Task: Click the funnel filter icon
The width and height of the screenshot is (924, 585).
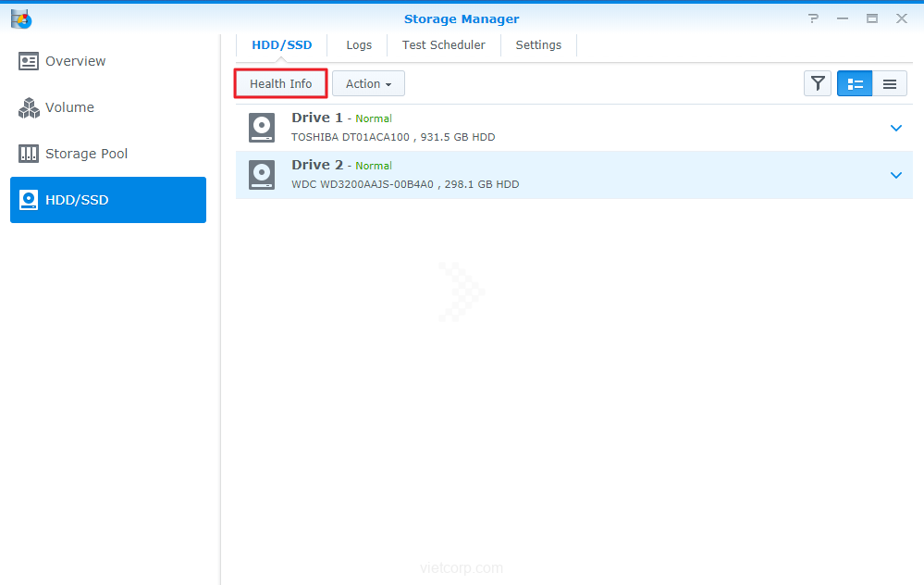Action: point(818,84)
